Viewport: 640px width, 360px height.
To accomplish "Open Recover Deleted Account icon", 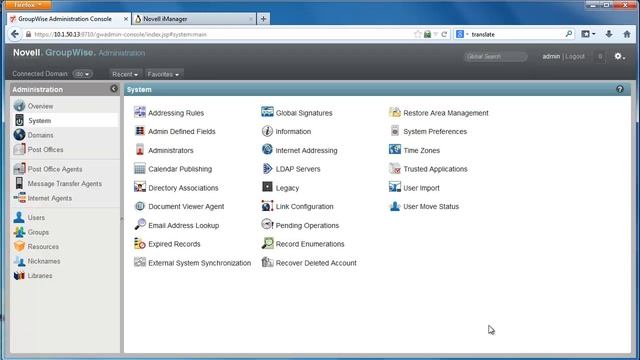I will (x=267, y=262).
